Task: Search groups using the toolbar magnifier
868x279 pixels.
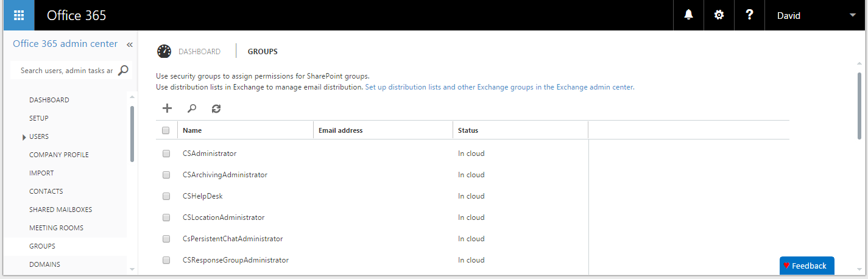Action: [191, 108]
